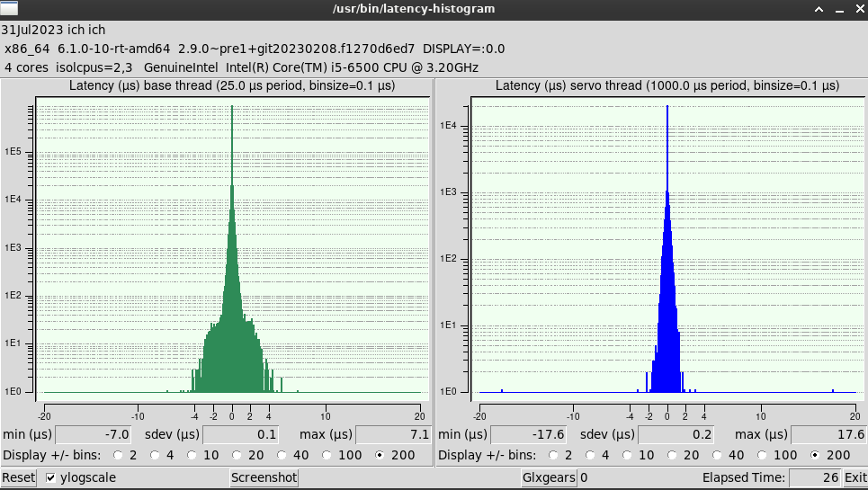Click the Intel Core i5-6500 CPU text

tap(352, 67)
